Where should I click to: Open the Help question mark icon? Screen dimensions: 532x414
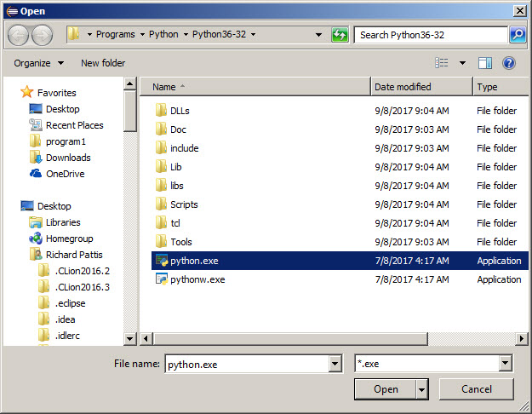tap(509, 63)
